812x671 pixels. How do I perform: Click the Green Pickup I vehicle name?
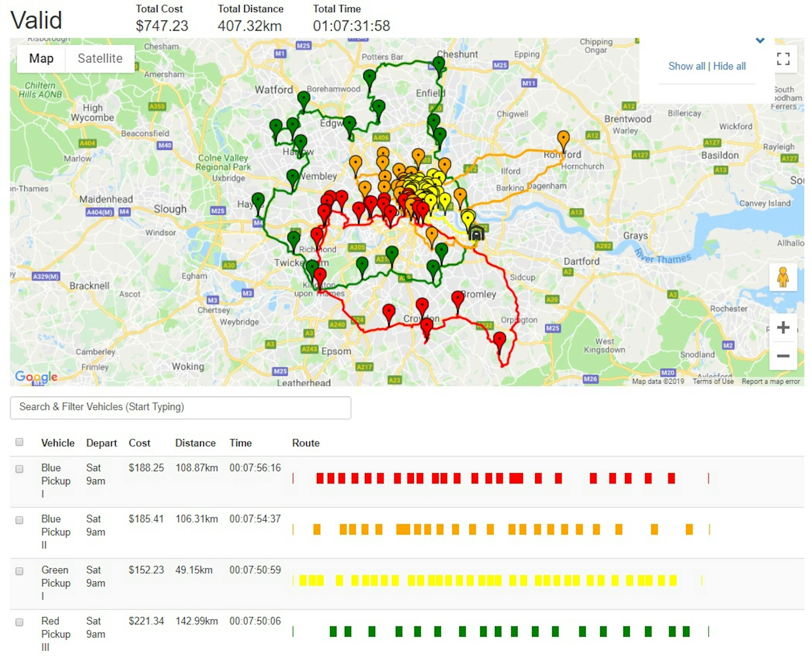56,583
